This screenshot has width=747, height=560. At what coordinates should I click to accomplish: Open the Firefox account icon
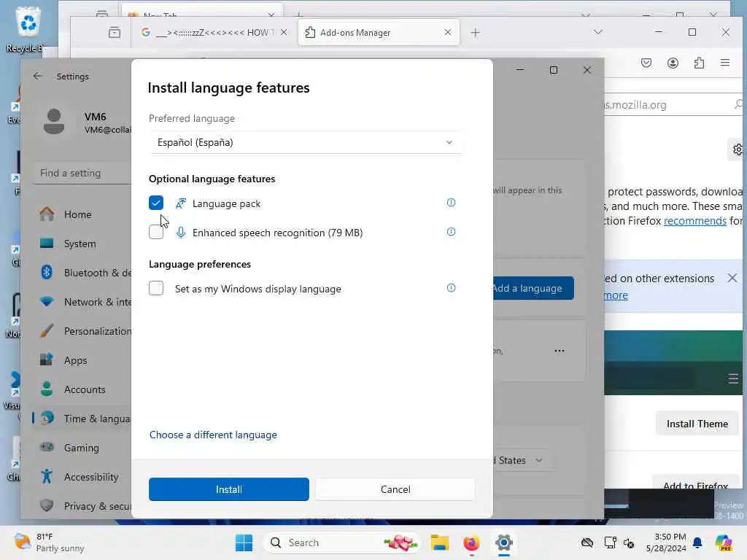(x=672, y=63)
